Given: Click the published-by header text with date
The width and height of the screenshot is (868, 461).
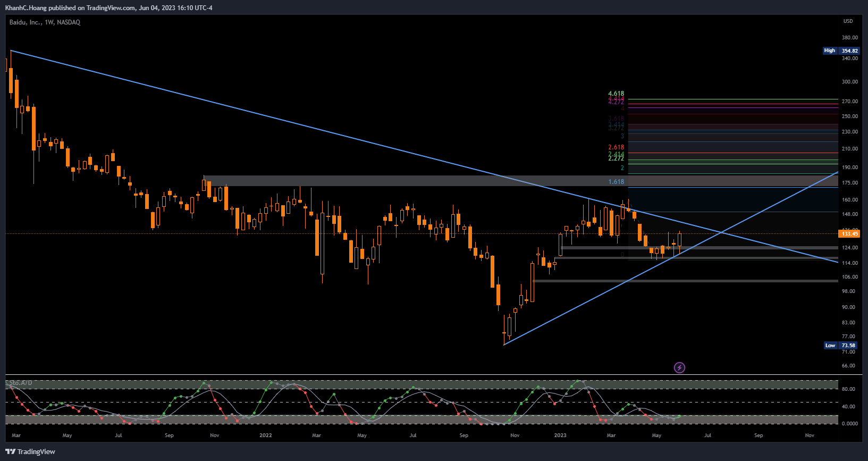Looking at the screenshot, I should (109, 8).
